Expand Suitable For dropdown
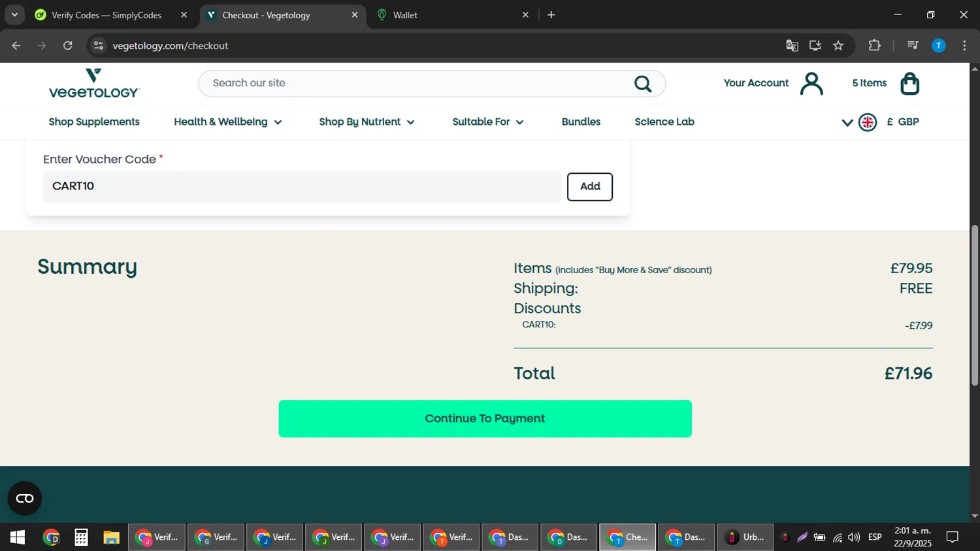 [x=488, y=122]
